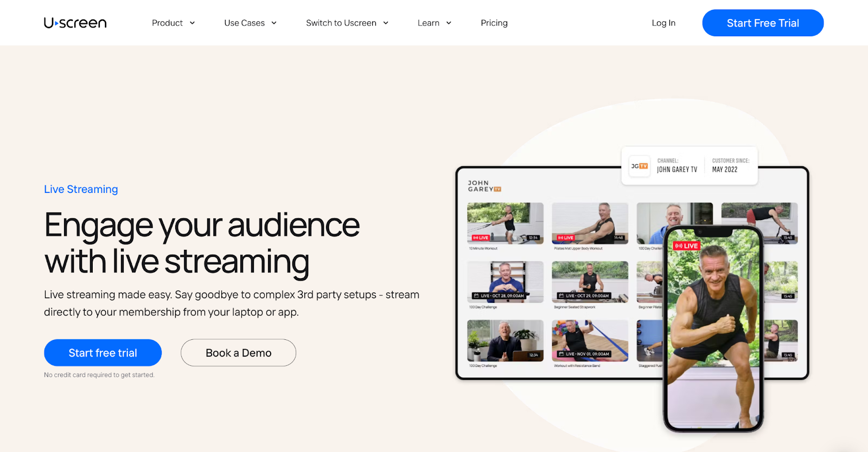This screenshot has height=452, width=868.
Task: Expand the chevron beside Learn
Action: (449, 23)
